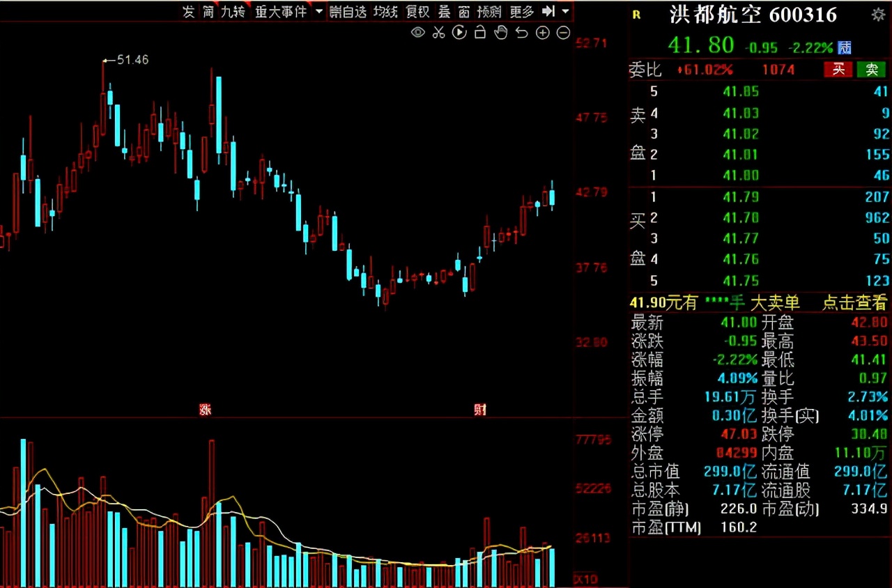This screenshot has width=892, height=588.
Task: Expand the 重大事件 dropdown arrow
Action: (x=320, y=12)
